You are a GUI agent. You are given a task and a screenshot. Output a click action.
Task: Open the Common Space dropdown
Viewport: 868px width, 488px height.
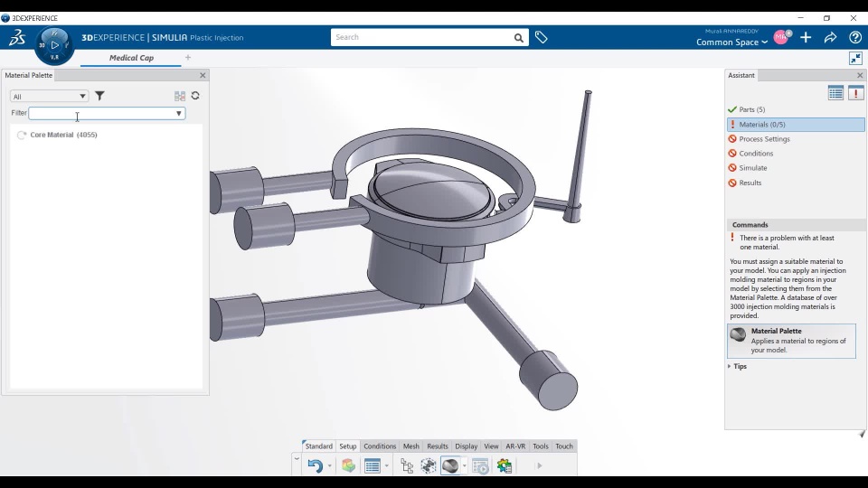(731, 42)
